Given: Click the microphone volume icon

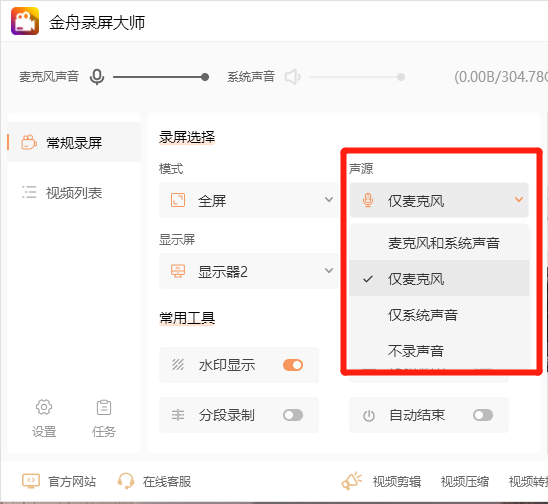Looking at the screenshot, I should coord(97,77).
